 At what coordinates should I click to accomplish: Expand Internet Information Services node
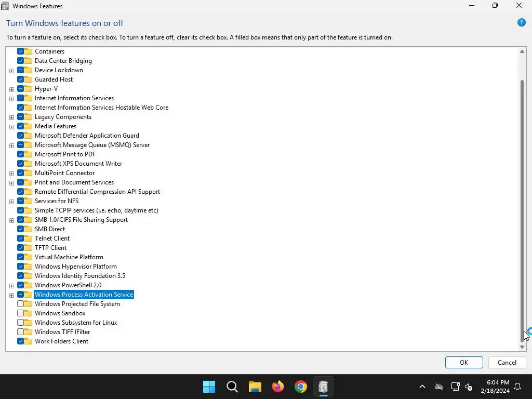click(x=11, y=99)
